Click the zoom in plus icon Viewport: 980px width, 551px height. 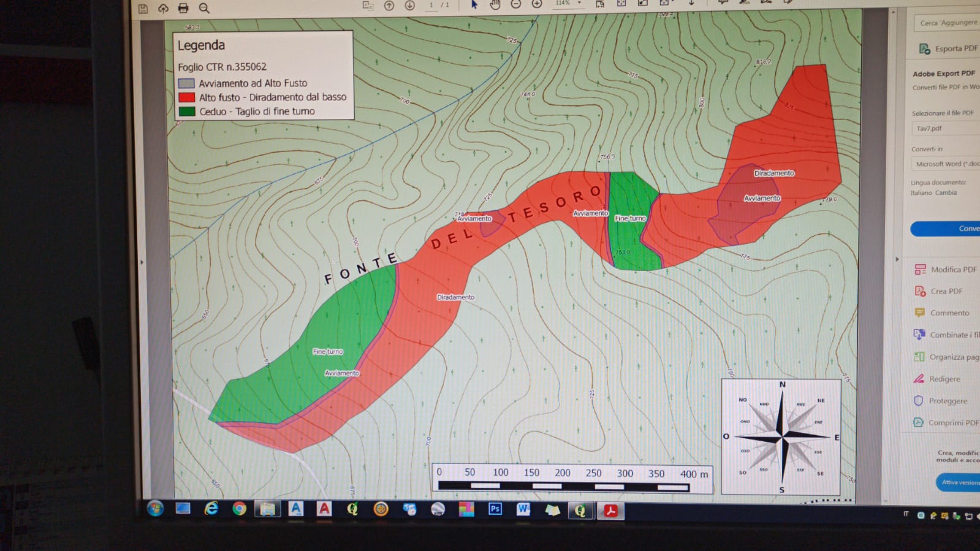tap(537, 4)
